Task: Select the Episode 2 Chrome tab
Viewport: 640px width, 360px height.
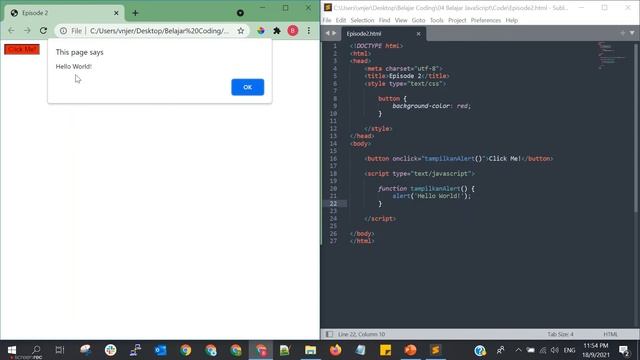Action: (x=65, y=13)
